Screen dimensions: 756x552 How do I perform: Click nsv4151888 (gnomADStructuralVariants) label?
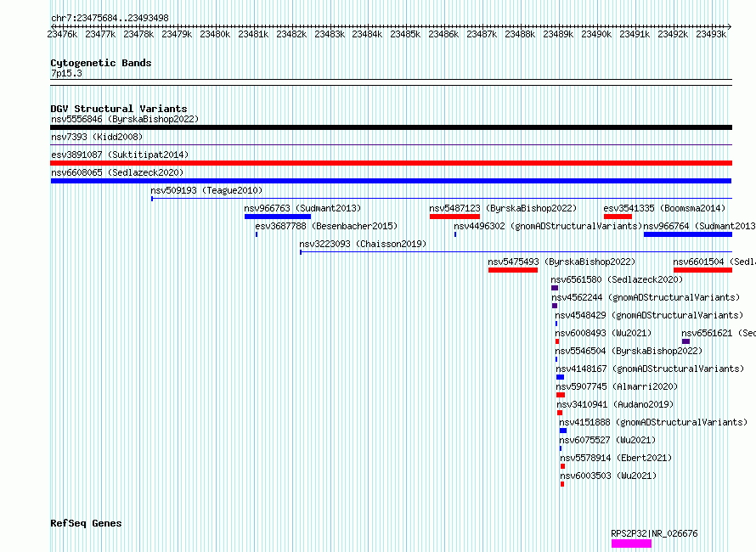(653, 422)
